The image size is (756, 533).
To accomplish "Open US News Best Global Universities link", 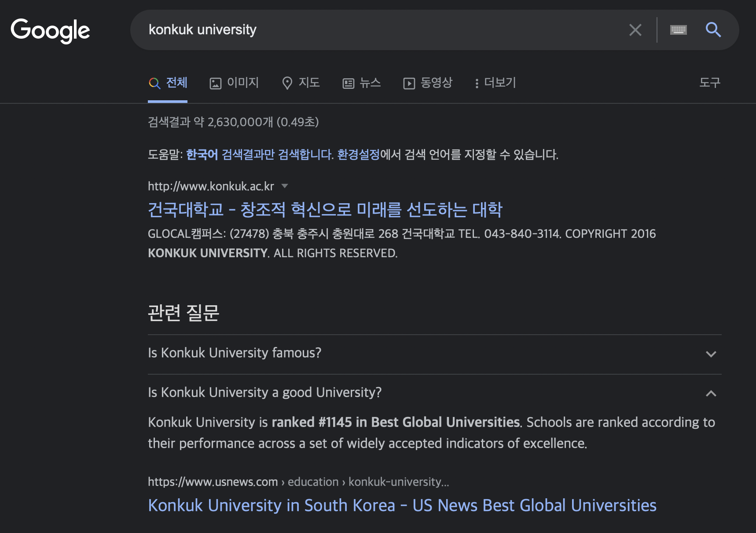I will [402, 506].
